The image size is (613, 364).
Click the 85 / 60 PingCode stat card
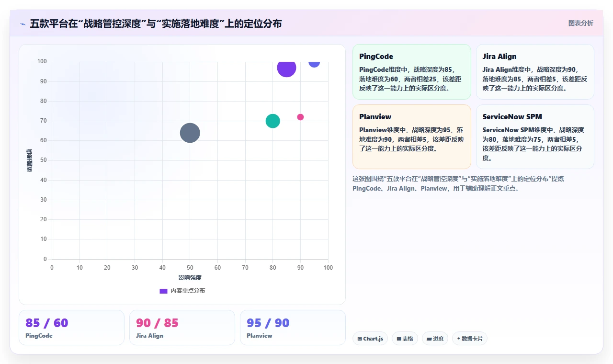[x=71, y=328]
